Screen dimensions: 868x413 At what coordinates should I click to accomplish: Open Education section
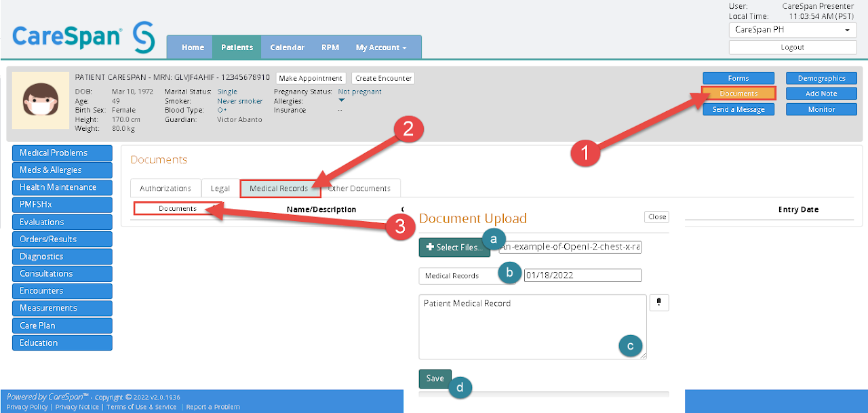tap(62, 342)
